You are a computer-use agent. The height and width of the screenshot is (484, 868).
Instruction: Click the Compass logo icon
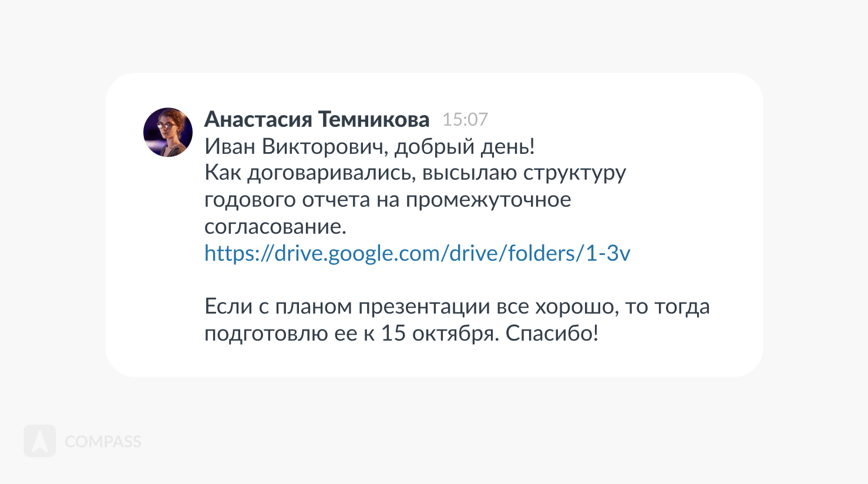point(40,441)
